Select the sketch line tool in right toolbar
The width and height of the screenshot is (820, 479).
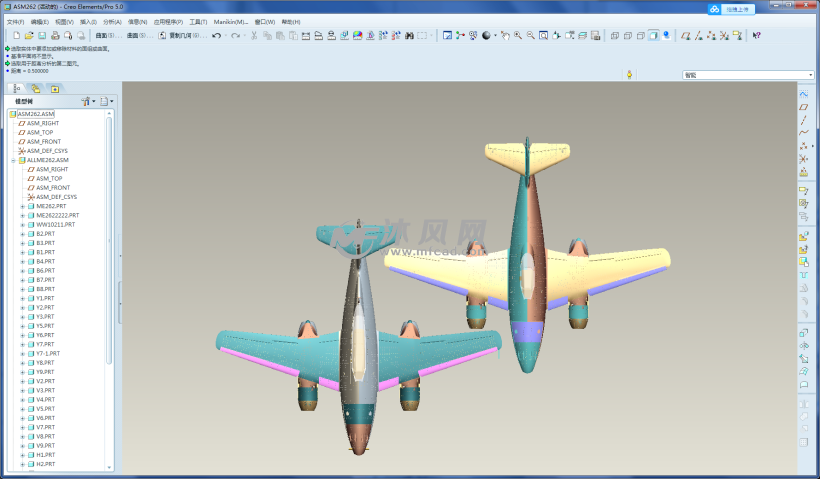pyautogui.click(x=803, y=120)
